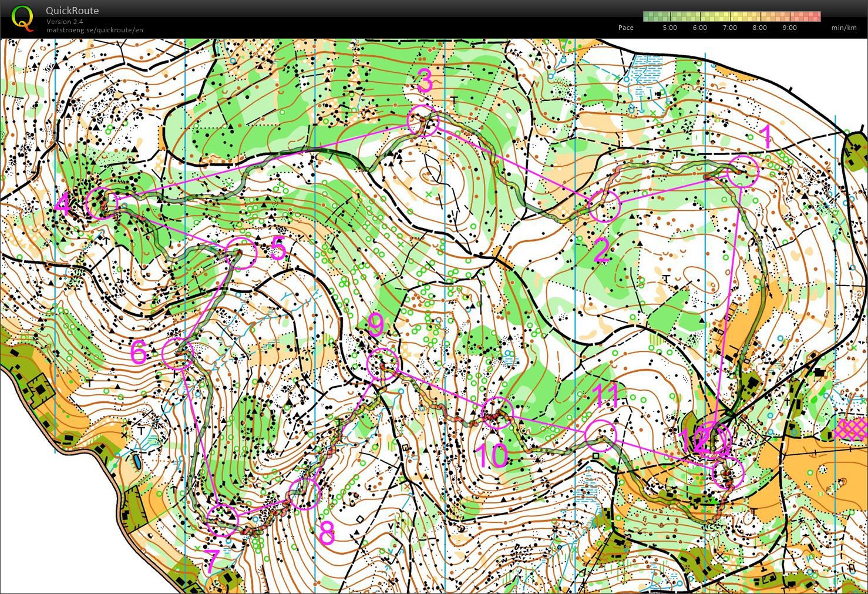Click the 8:00 pace tick label
This screenshot has width=868, height=594.
tap(759, 28)
